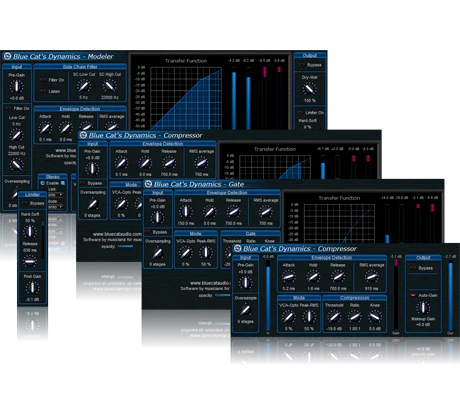Click the Attack knob in the front Compressor
The image size is (460, 416).
[x=289, y=277]
